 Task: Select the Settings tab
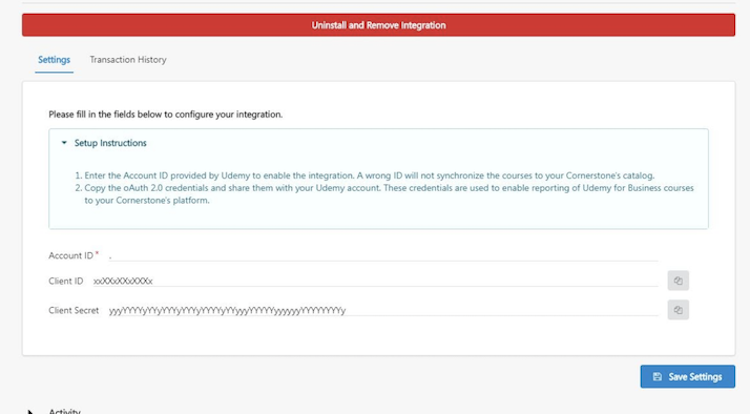point(54,60)
